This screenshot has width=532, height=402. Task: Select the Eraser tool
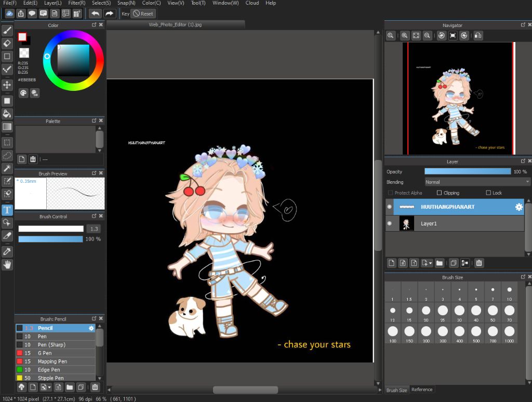tap(7, 44)
